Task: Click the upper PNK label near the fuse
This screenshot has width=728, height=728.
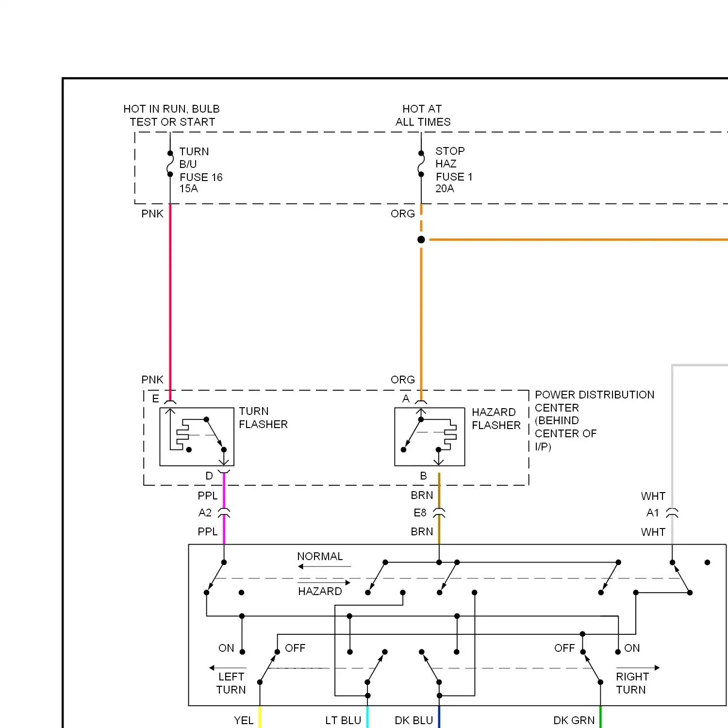Action: click(x=152, y=214)
